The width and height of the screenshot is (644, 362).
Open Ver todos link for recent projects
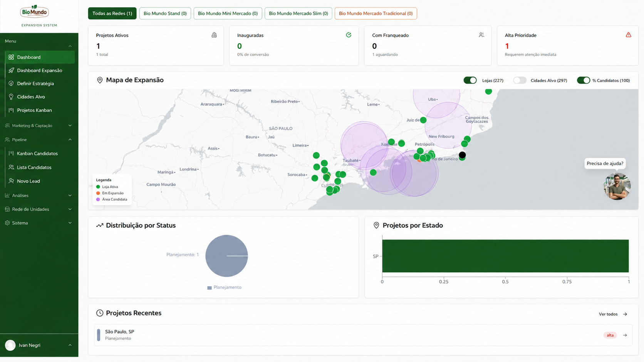613,314
